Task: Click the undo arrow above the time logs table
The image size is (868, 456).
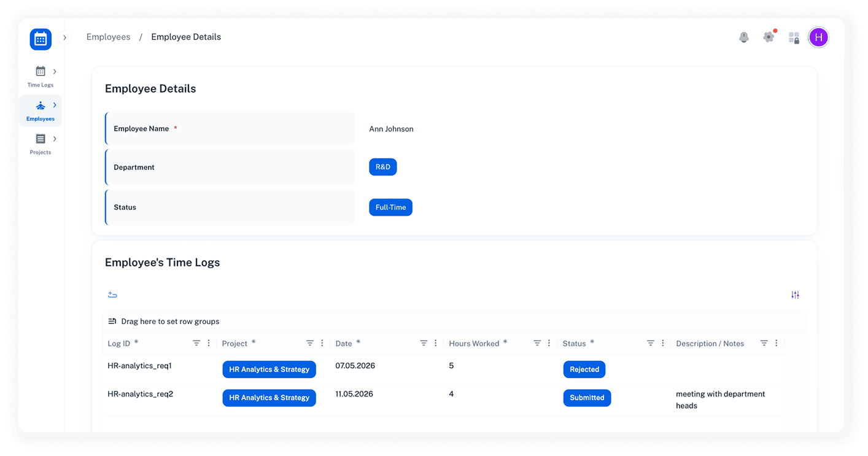Action: coord(112,295)
